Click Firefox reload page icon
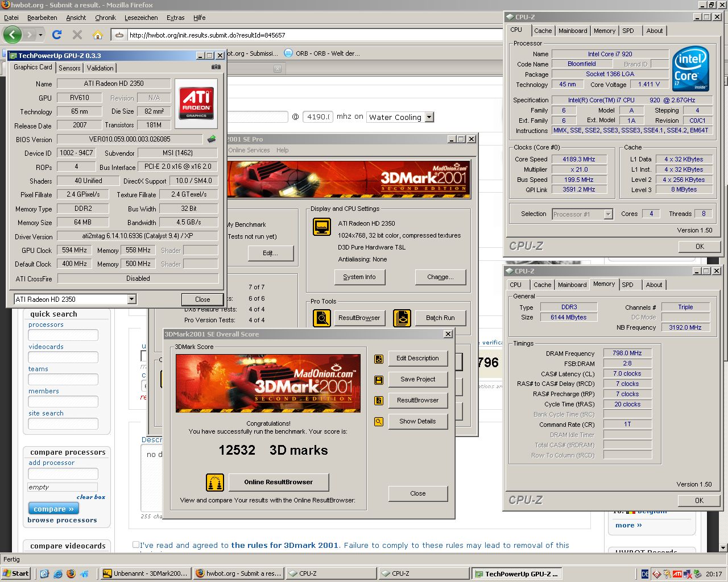This screenshot has width=728, height=582. click(x=57, y=35)
